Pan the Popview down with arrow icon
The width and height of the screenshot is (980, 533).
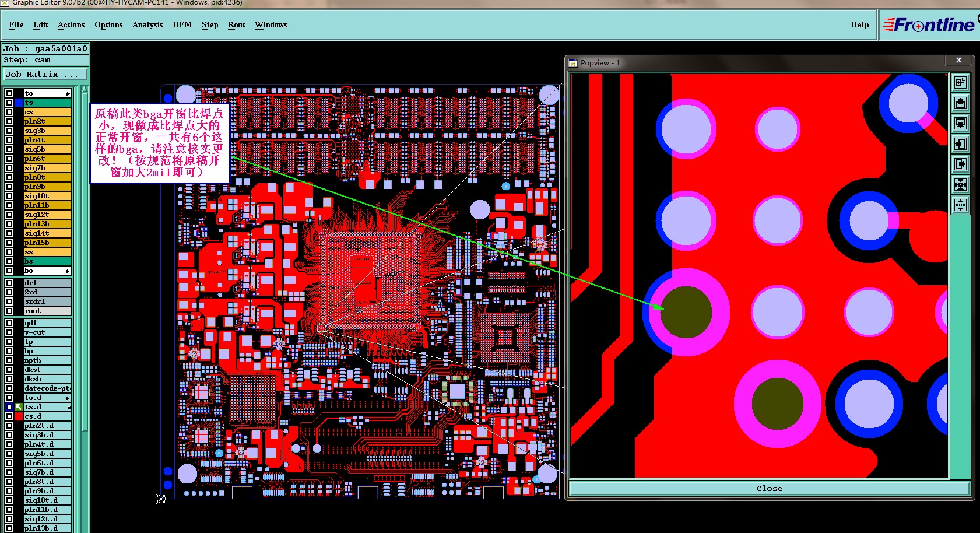(960, 123)
